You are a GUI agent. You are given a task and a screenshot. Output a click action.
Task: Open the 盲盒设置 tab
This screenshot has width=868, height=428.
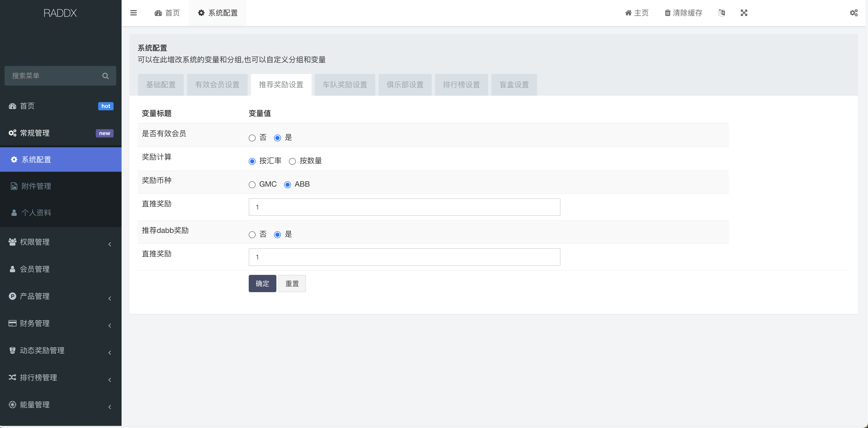tap(513, 85)
